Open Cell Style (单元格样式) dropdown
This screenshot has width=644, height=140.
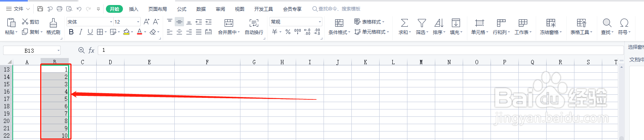371,32
